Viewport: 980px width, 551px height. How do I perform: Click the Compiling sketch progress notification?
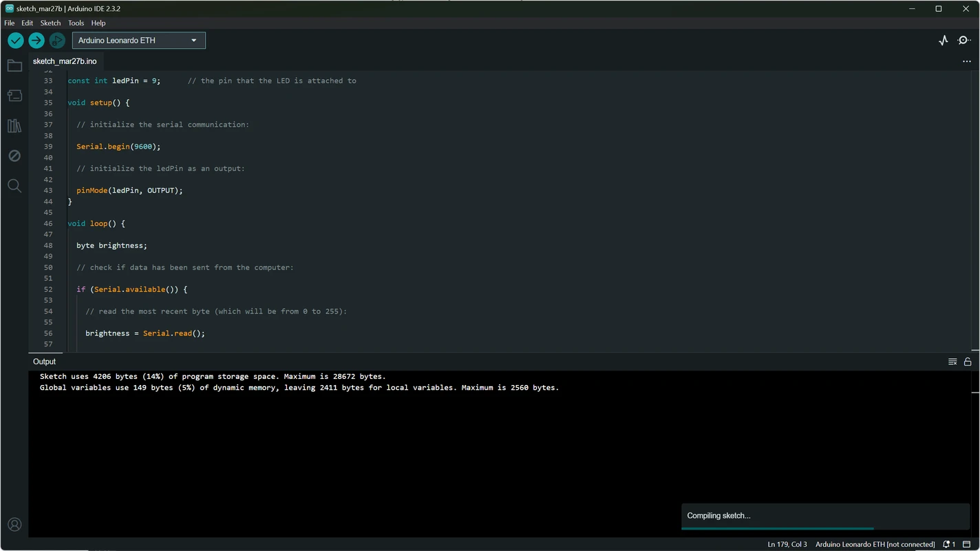tap(825, 516)
